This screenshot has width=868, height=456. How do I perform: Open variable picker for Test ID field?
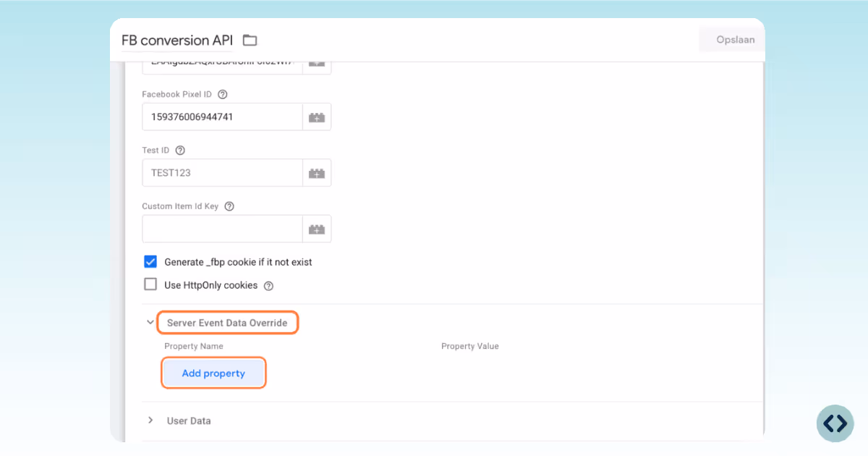pos(317,173)
